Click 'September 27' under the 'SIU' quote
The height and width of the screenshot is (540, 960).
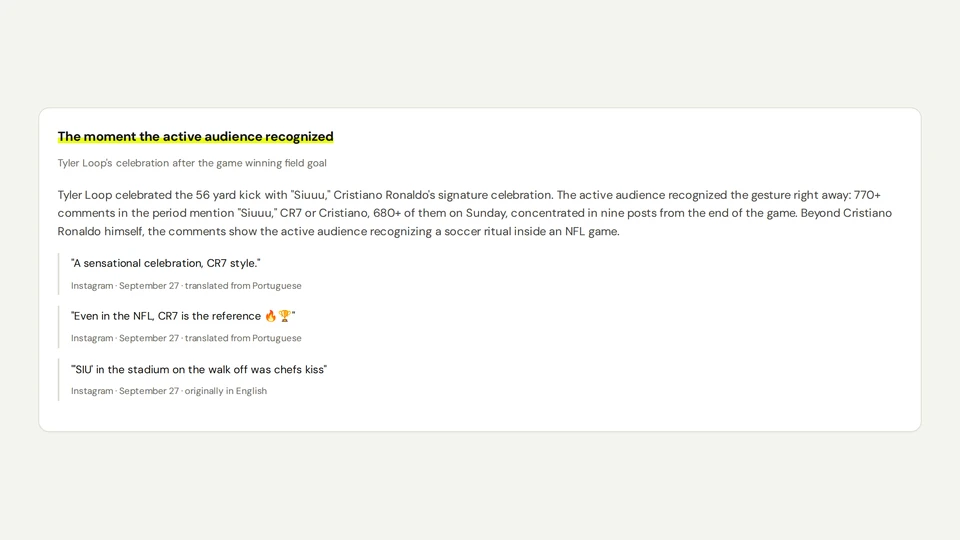point(149,391)
